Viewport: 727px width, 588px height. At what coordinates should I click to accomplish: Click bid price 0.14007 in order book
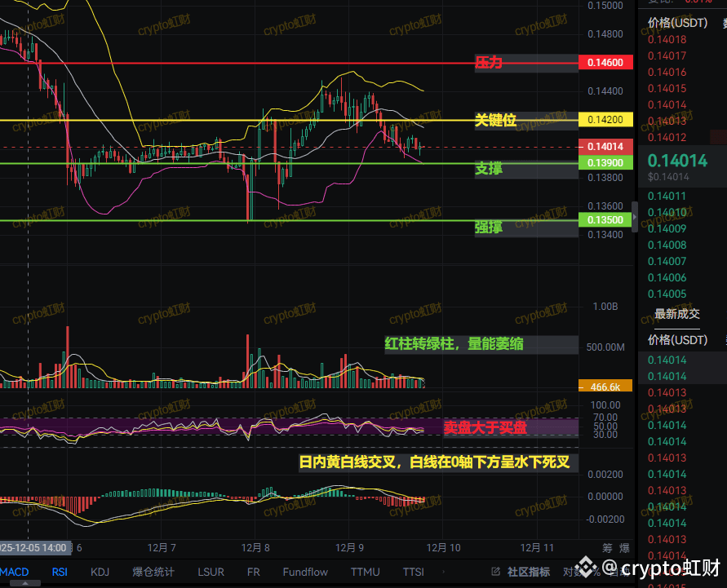point(667,261)
